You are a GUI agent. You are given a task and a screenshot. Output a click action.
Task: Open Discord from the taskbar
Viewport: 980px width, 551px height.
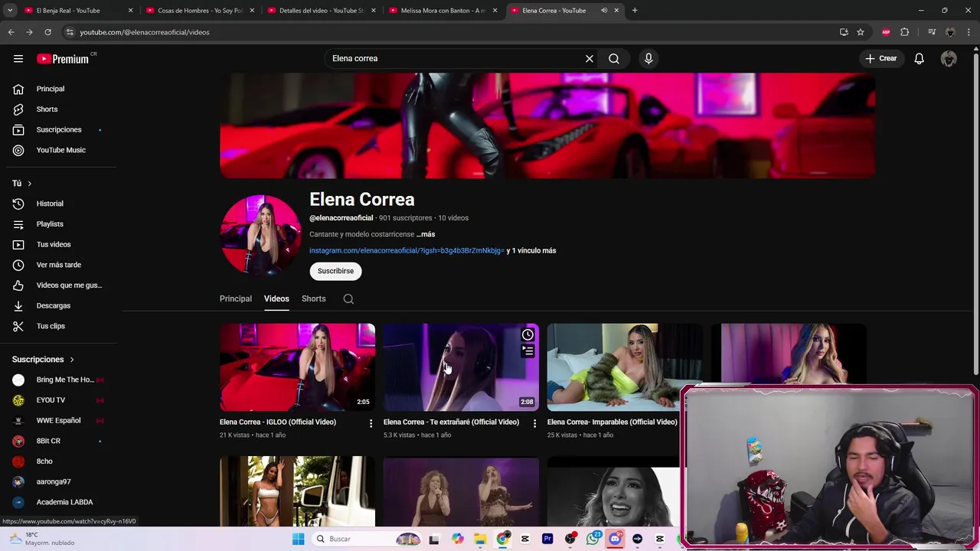tap(615, 539)
